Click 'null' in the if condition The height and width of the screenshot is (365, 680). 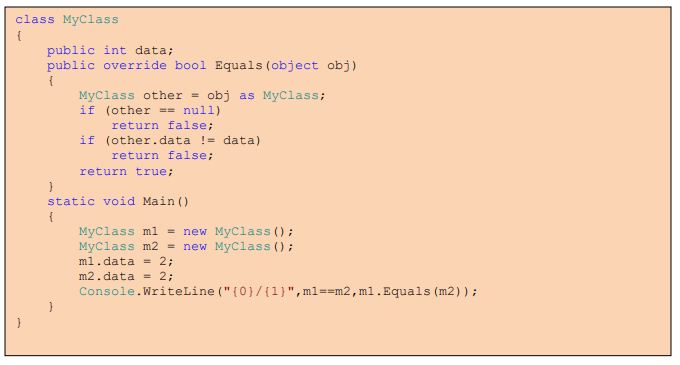tap(199, 111)
